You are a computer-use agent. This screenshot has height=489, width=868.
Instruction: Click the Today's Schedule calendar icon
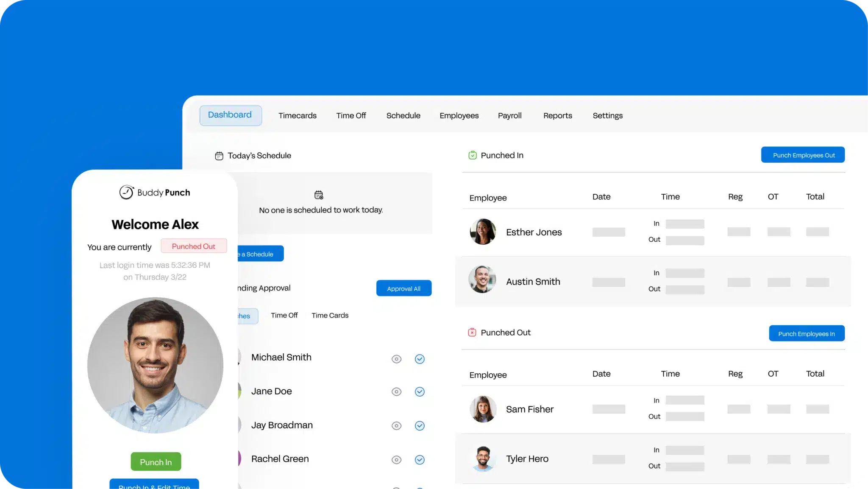219,156
